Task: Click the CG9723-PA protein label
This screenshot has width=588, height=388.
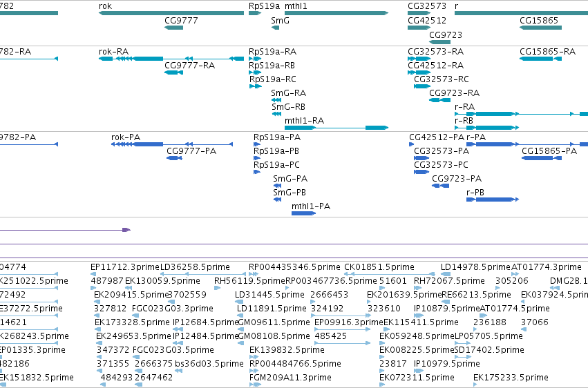Action: pyautogui.click(x=457, y=179)
